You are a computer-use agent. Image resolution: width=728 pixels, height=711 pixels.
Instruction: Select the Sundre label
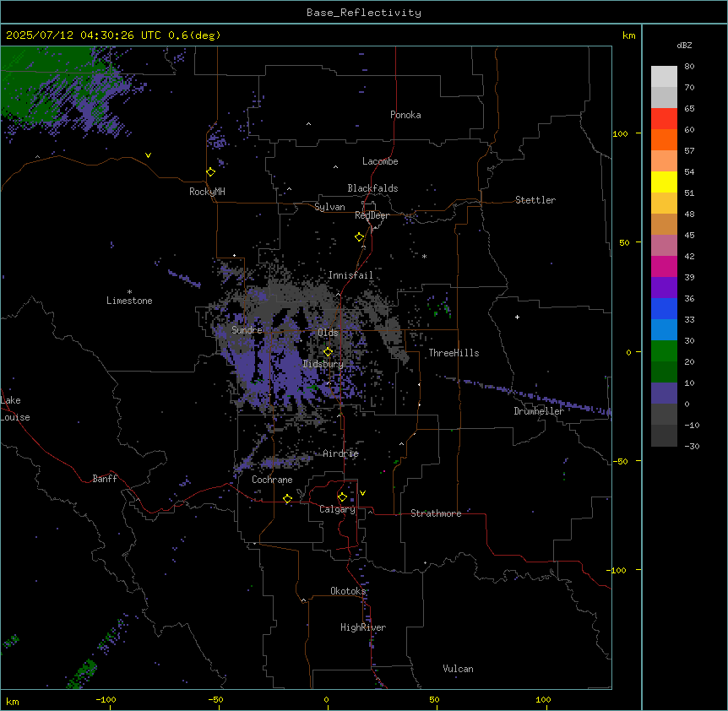point(247,330)
